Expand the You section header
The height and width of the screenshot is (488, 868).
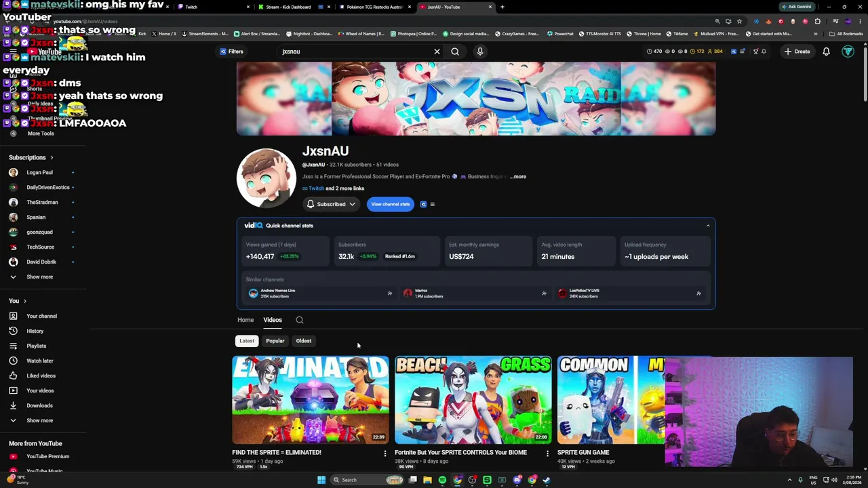[x=18, y=301]
